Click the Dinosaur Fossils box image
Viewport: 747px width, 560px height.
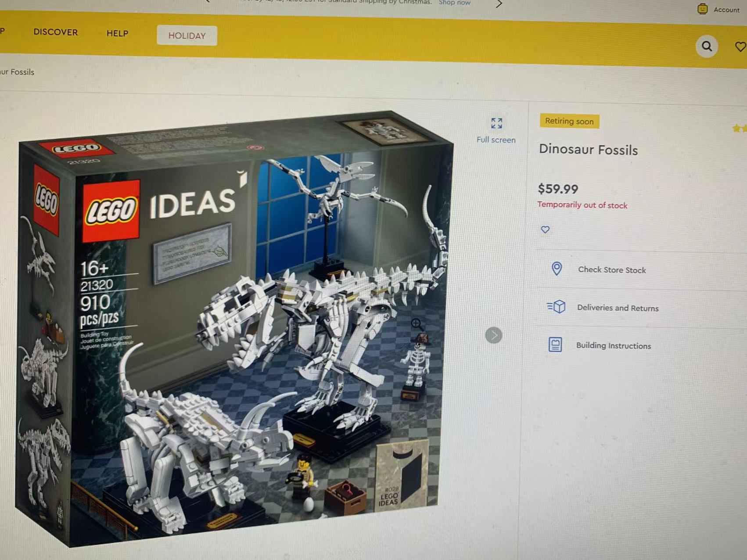click(235, 329)
